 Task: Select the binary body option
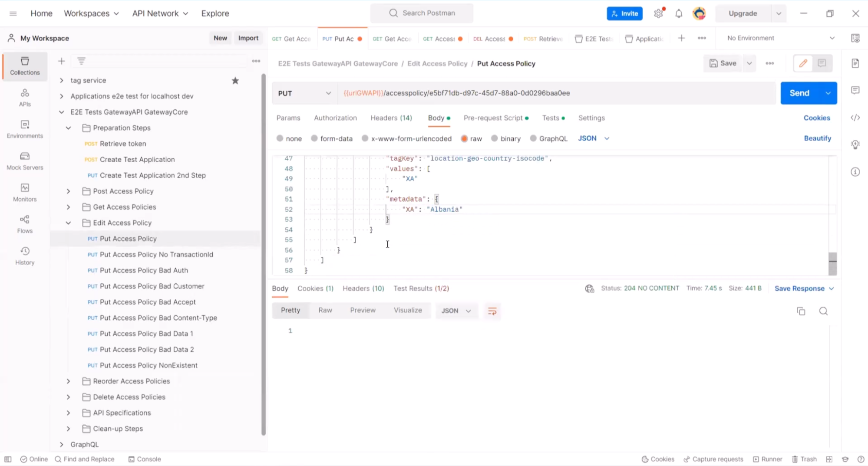494,138
